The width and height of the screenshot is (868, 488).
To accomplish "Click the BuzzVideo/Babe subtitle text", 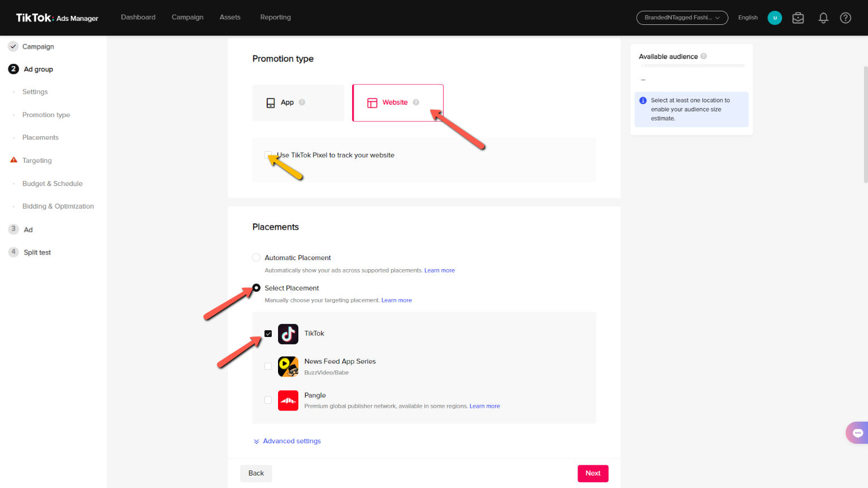I will (327, 373).
